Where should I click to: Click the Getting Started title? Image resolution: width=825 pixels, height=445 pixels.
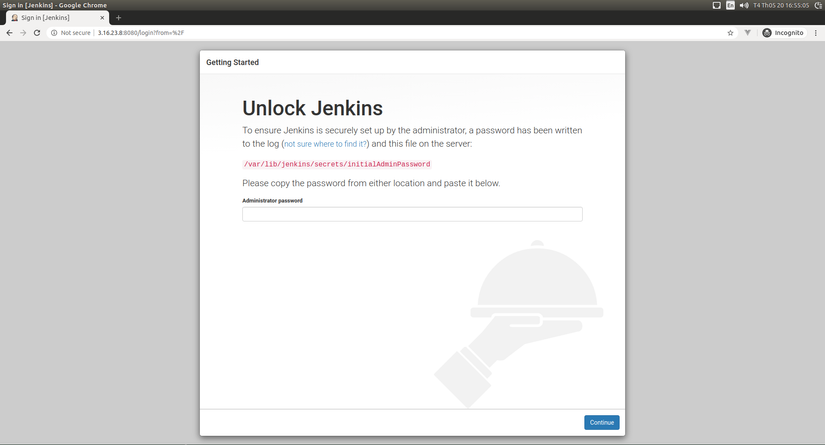click(232, 62)
